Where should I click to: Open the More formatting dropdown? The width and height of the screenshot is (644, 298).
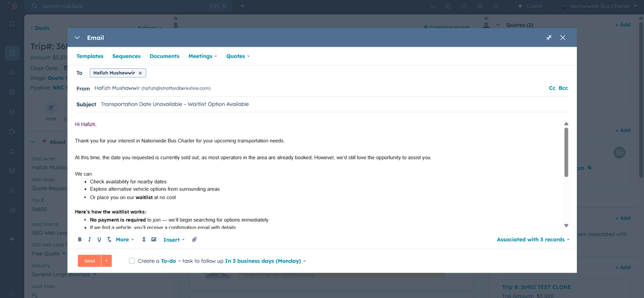[125, 240]
